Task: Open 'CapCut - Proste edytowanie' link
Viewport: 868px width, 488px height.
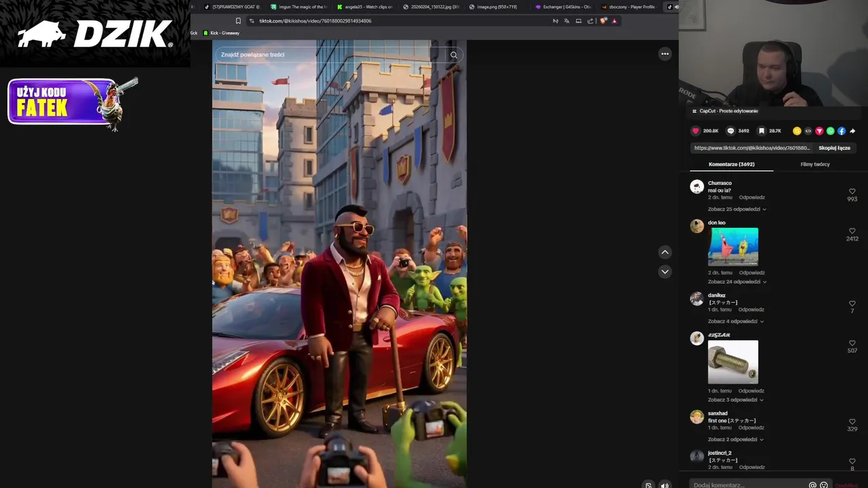Action: [x=726, y=111]
